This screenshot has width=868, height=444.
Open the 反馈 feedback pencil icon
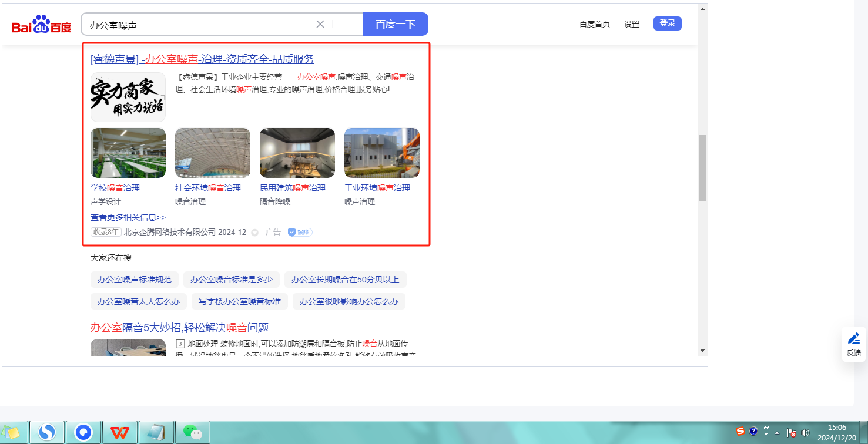853,344
